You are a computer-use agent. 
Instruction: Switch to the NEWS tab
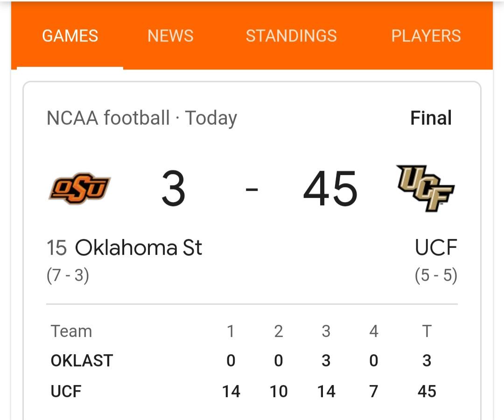click(170, 35)
